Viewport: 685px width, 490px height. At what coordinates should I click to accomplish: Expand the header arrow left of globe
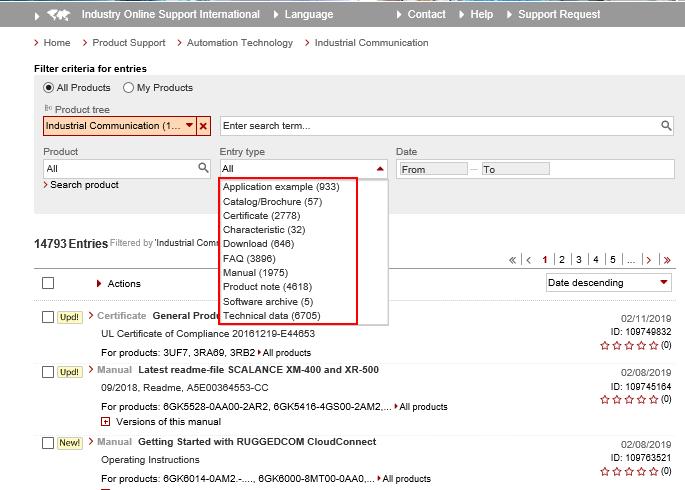(37, 16)
